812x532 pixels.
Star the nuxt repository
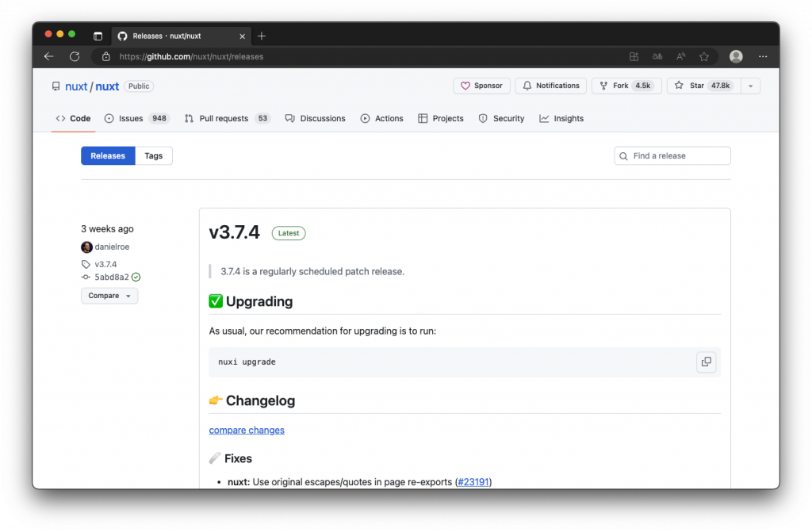704,86
